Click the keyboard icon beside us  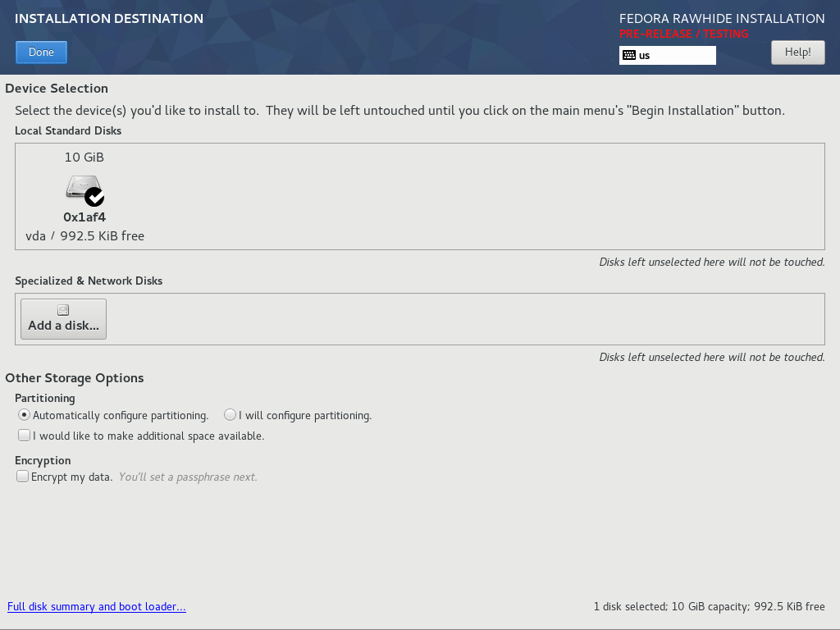(x=629, y=55)
